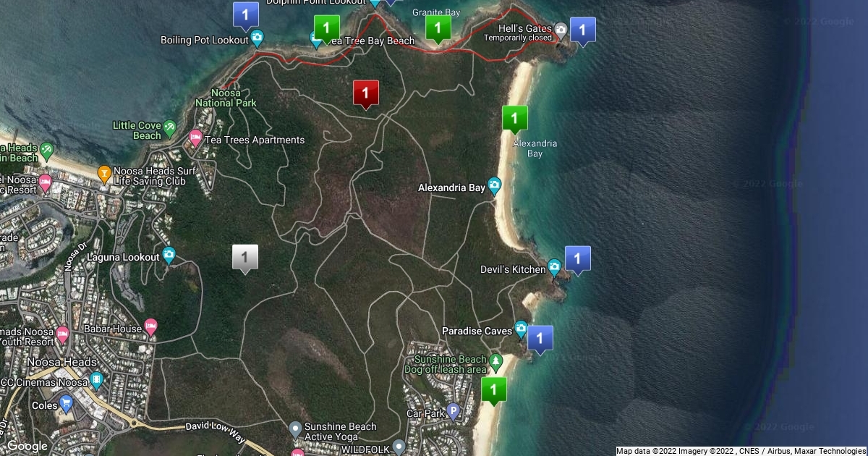Click the Devil's Kitchen label
The image size is (868, 456).
513,269
